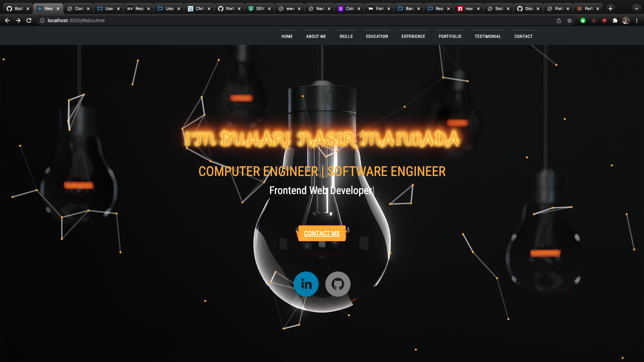Click CONTACT in the navbar
Image resolution: width=644 pixels, height=362 pixels.
[x=523, y=36]
